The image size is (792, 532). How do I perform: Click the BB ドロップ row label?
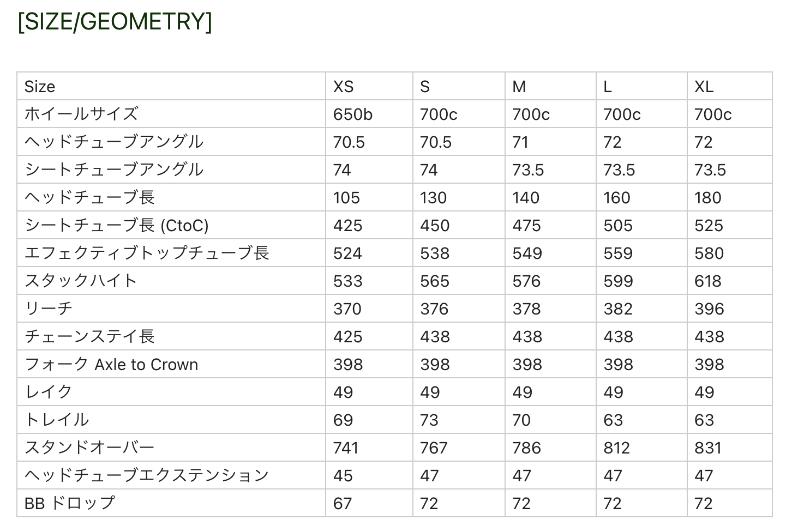pos(70,503)
